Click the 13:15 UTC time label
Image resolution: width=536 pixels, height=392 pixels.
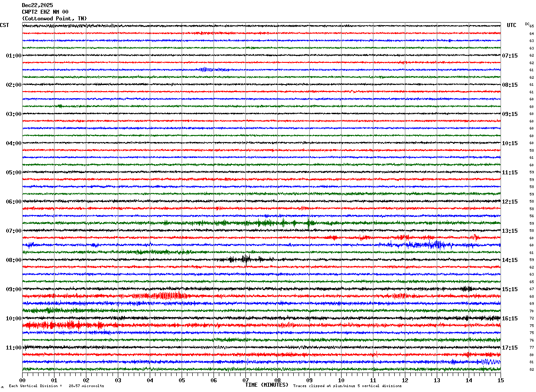coord(510,231)
